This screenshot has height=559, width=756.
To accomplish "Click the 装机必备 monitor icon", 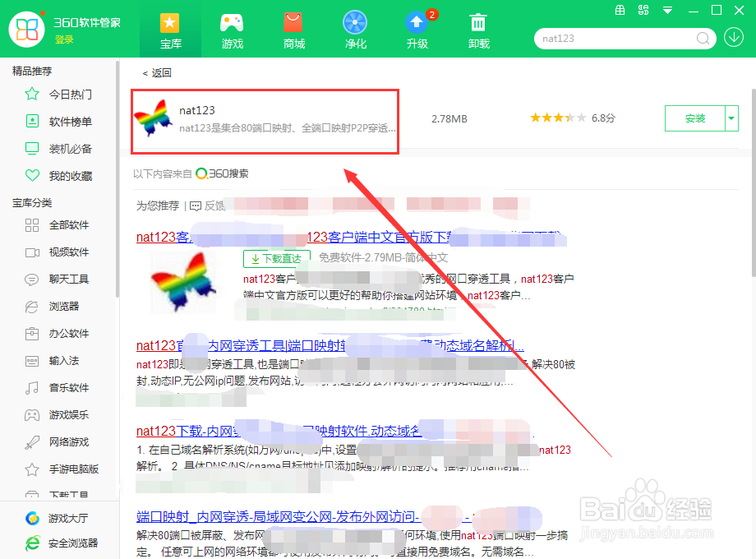I will tap(32, 149).
